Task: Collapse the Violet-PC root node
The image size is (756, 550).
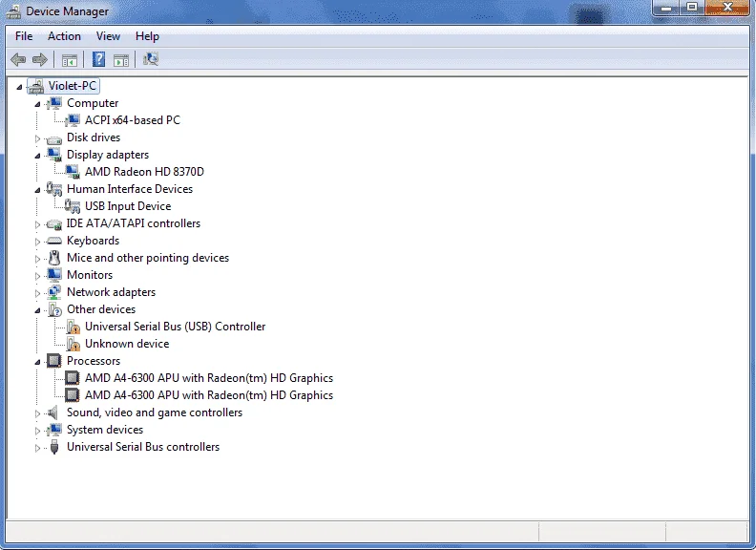Action: [19, 87]
